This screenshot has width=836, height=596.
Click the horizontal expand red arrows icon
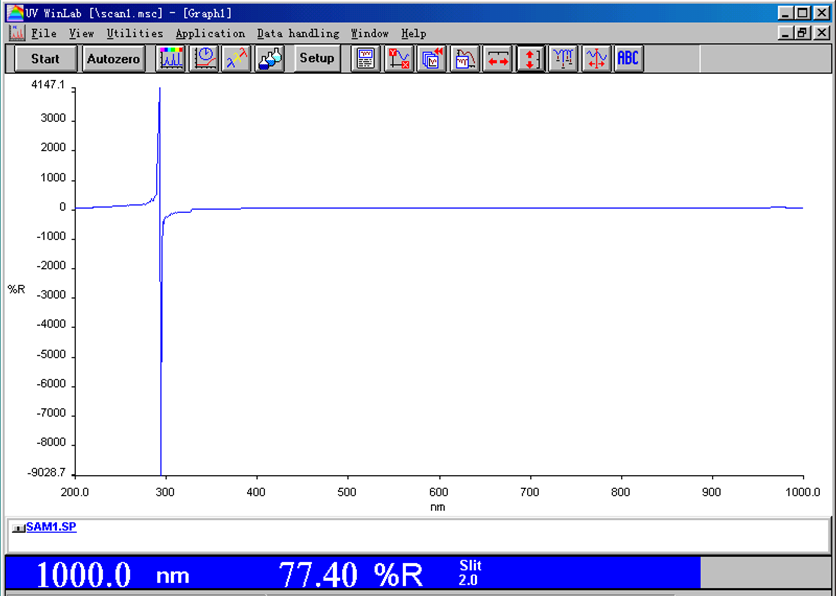point(497,59)
